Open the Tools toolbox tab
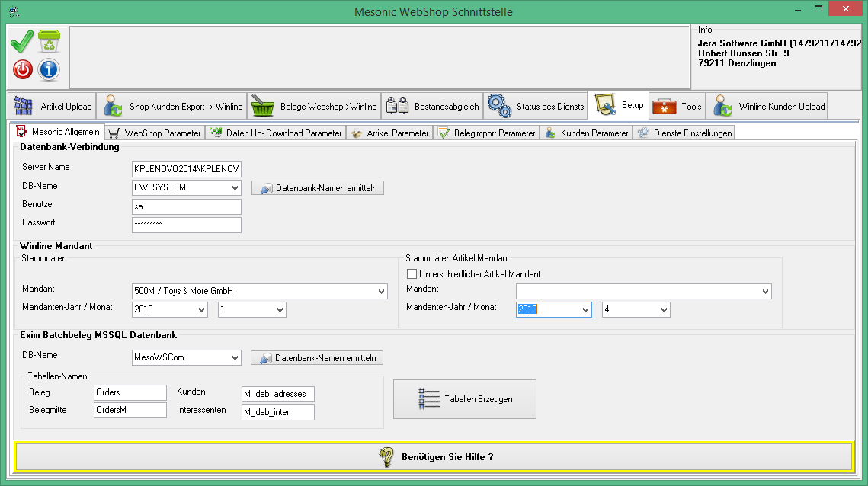The width and height of the screenshot is (868, 486). [x=677, y=107]
